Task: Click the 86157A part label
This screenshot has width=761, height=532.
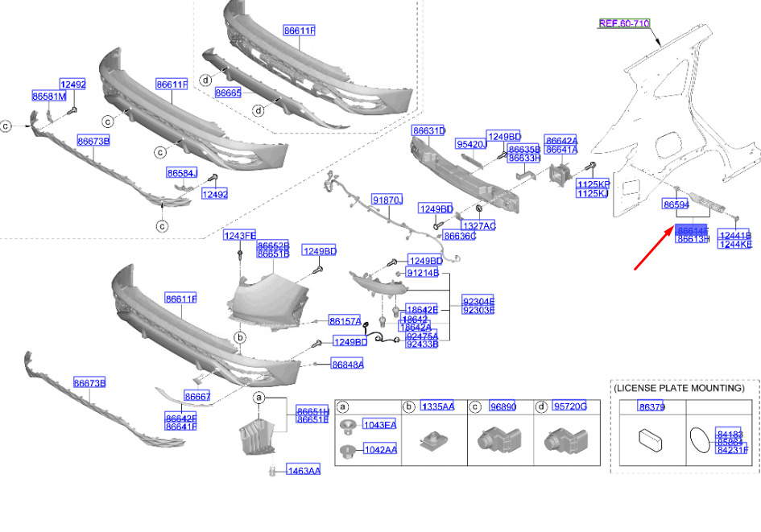Action: click(x=345, y=320)
